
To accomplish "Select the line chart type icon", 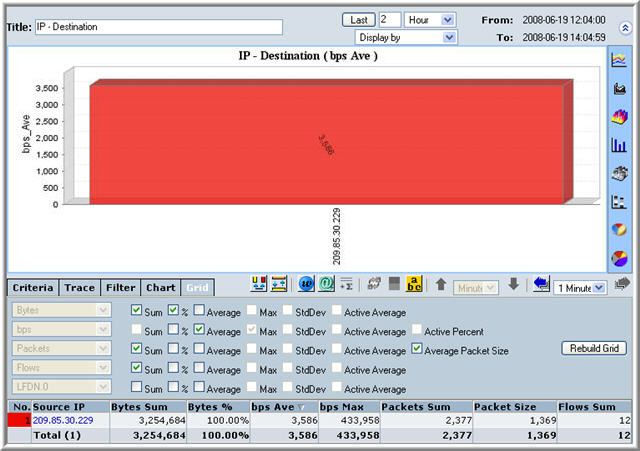I will [x=619, y=61].
